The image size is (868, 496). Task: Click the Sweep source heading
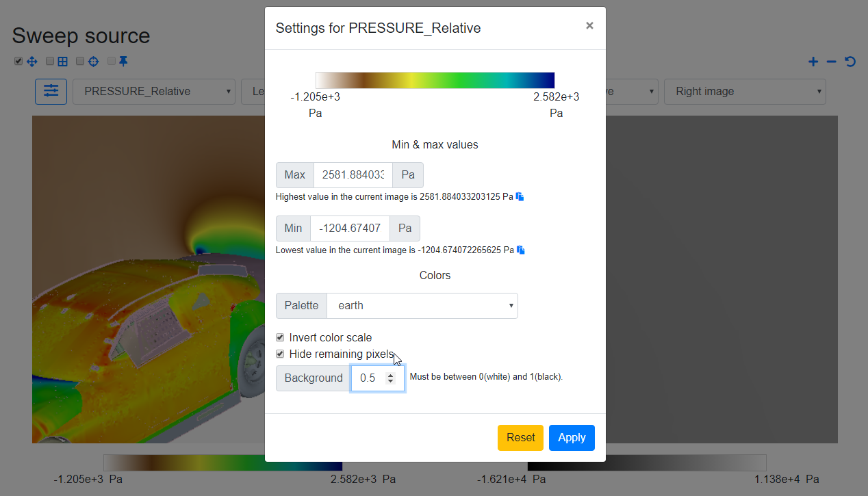pyautogui.click(x=81, y=36)
